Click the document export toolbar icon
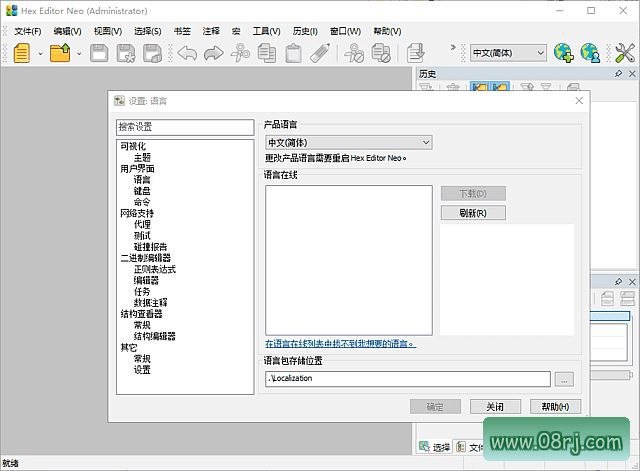The height and width of the screenshot is (471, 640). [x=416, y=53]
